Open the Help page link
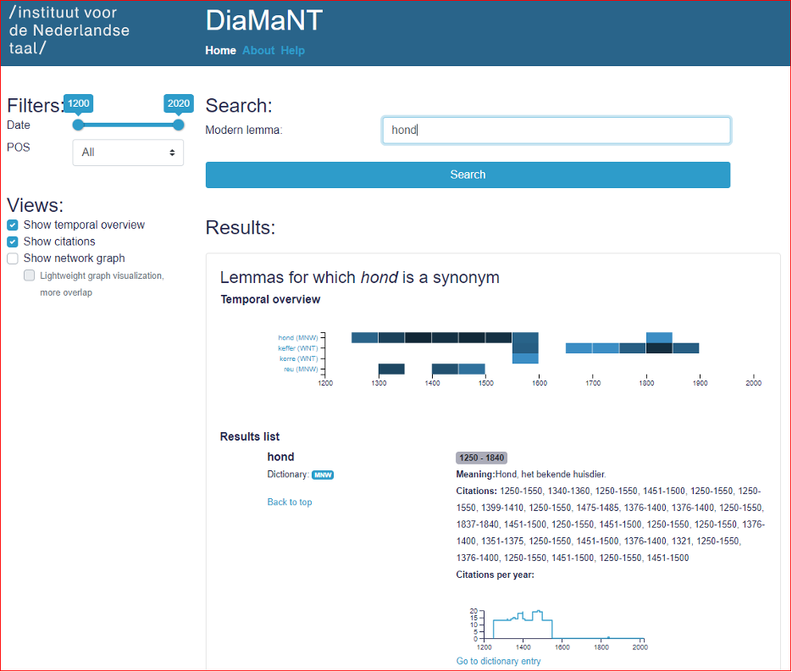 (x=292, y=51)
